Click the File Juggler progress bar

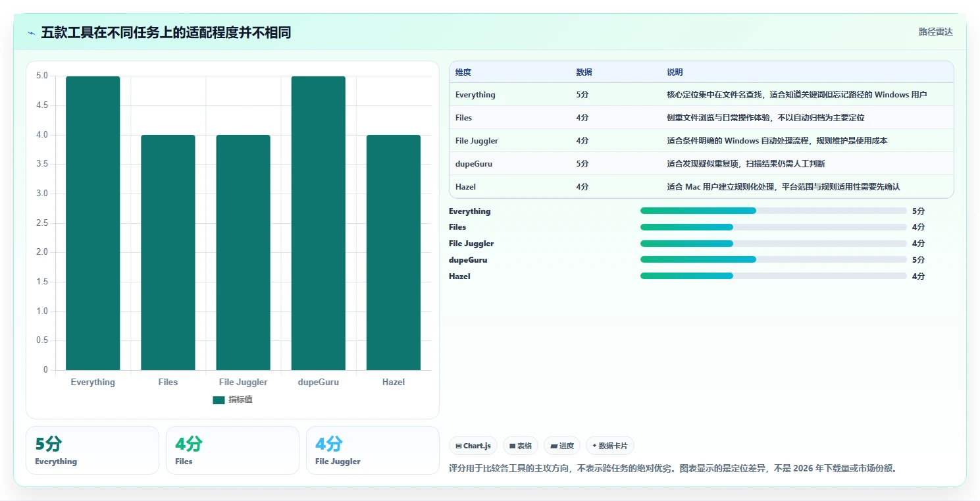point(773,244)
